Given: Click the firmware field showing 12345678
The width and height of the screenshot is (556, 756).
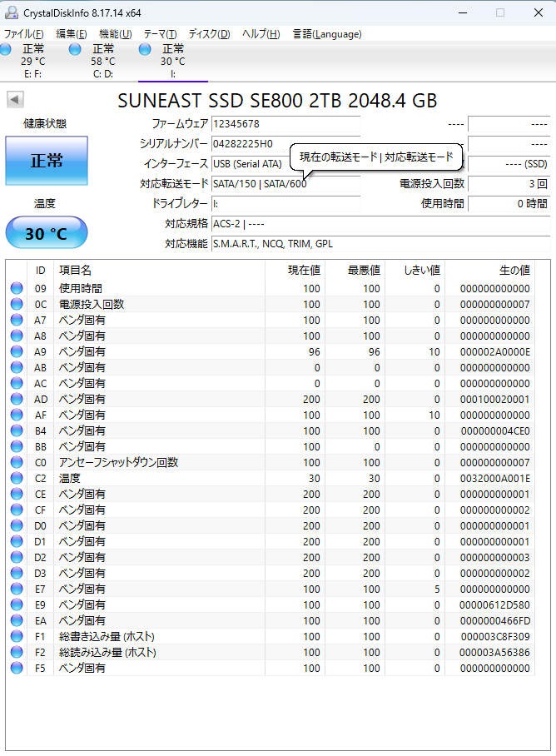Looking at the screenshot, I should point(285,123).
